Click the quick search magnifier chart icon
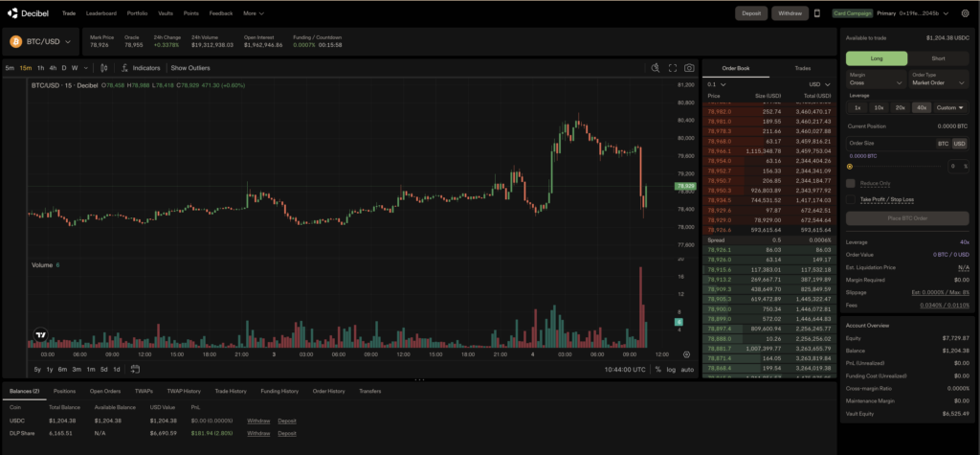Viewport: 980px width, 455px height. point(655,68)
